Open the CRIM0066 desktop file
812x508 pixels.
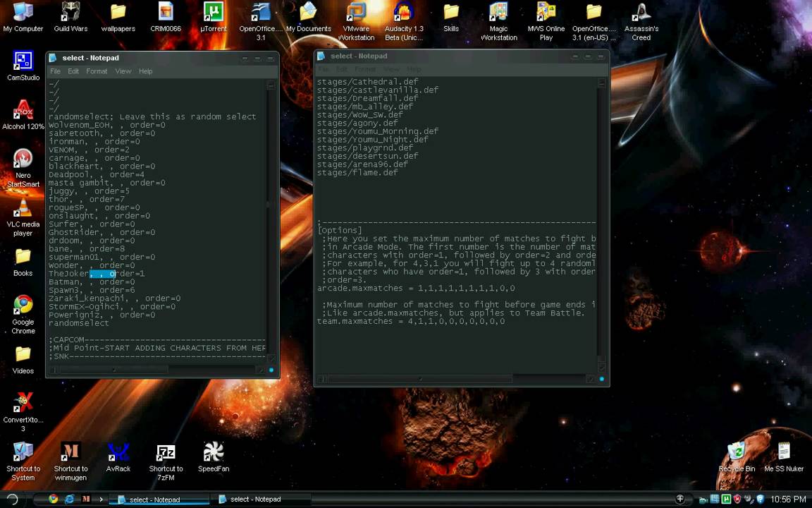point(166,18)
